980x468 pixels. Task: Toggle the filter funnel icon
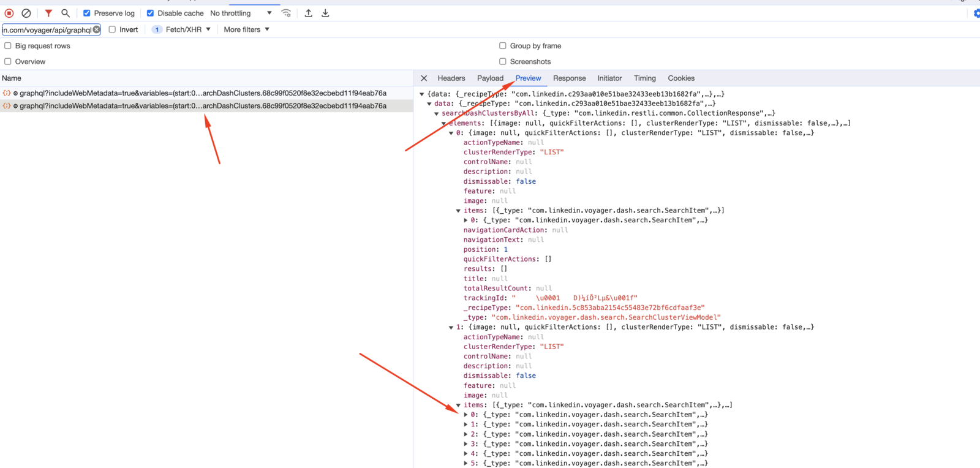48,13
